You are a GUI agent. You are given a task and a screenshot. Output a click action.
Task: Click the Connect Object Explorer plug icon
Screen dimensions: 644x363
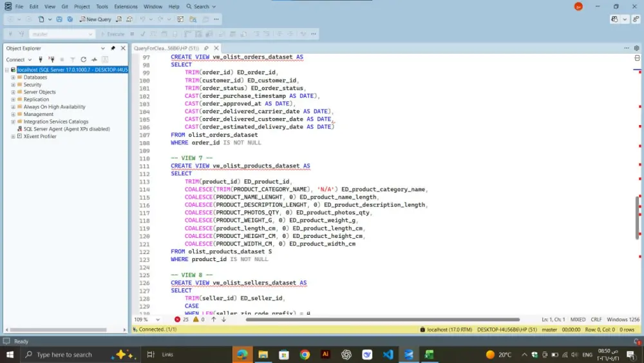click(x=40, y=59)
